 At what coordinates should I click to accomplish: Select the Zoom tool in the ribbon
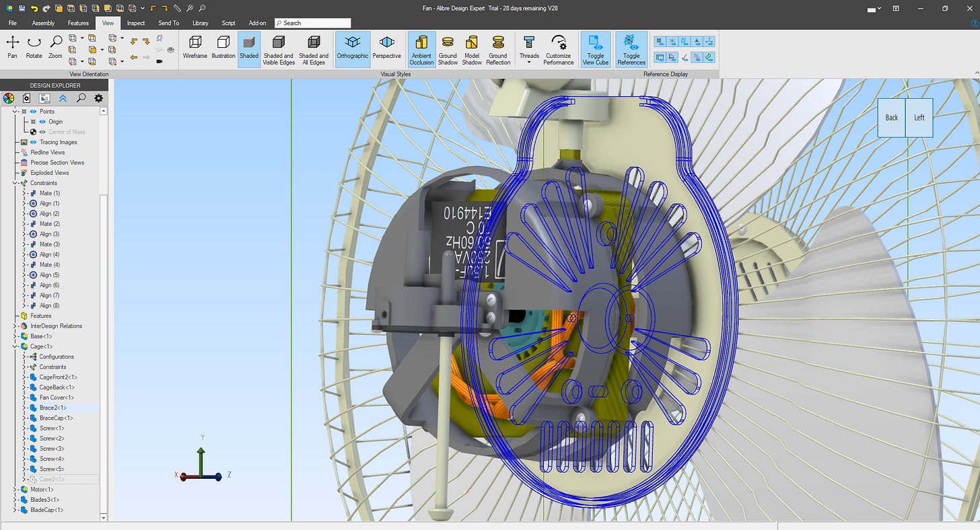point(55,47)
